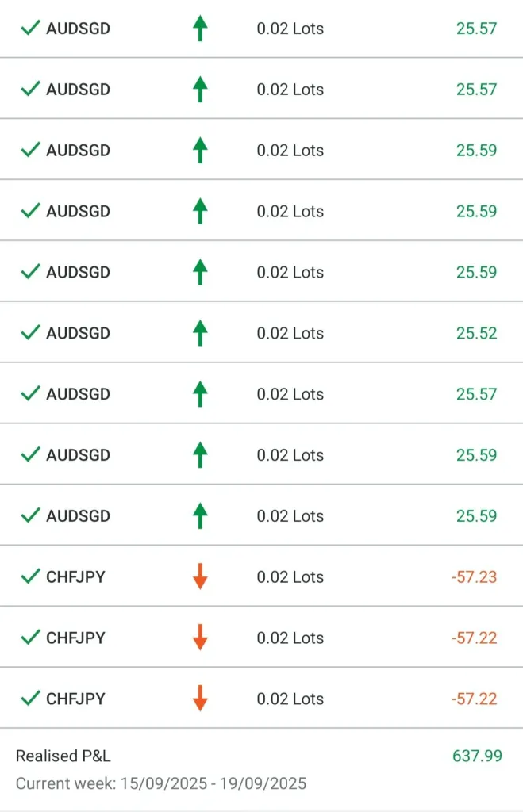The width and height of the screenshot is (523, 812).
Task: Click the checkmark in the -57.23 CHFJPY row
Action: point(30,576)
